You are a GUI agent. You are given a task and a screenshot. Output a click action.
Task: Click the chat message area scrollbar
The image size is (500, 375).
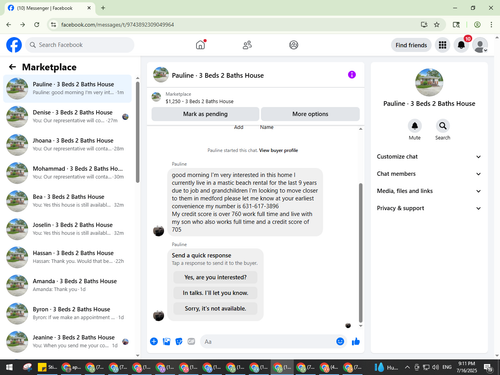360,253
